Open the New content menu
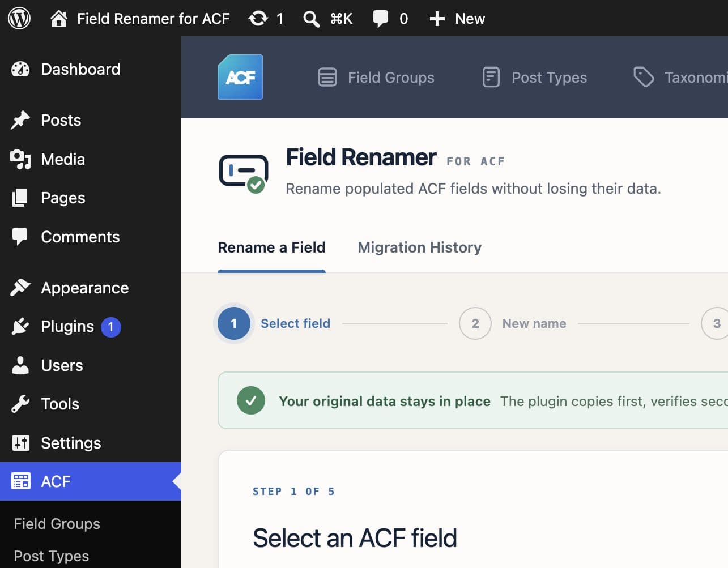This screenshot has width=728, height=568. point(470,19)
